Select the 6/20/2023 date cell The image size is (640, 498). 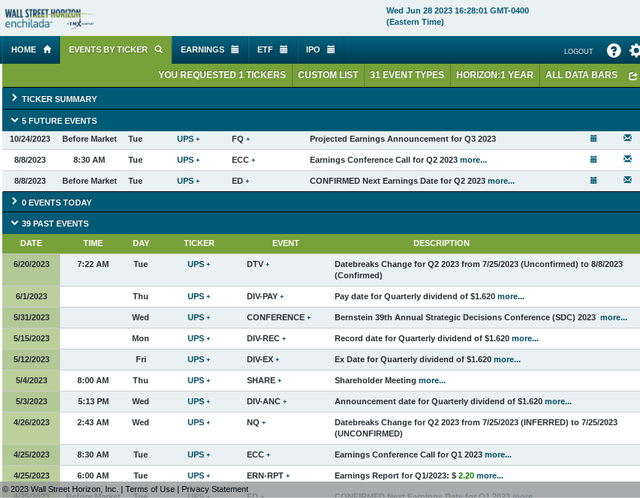(x=31, y=269)
